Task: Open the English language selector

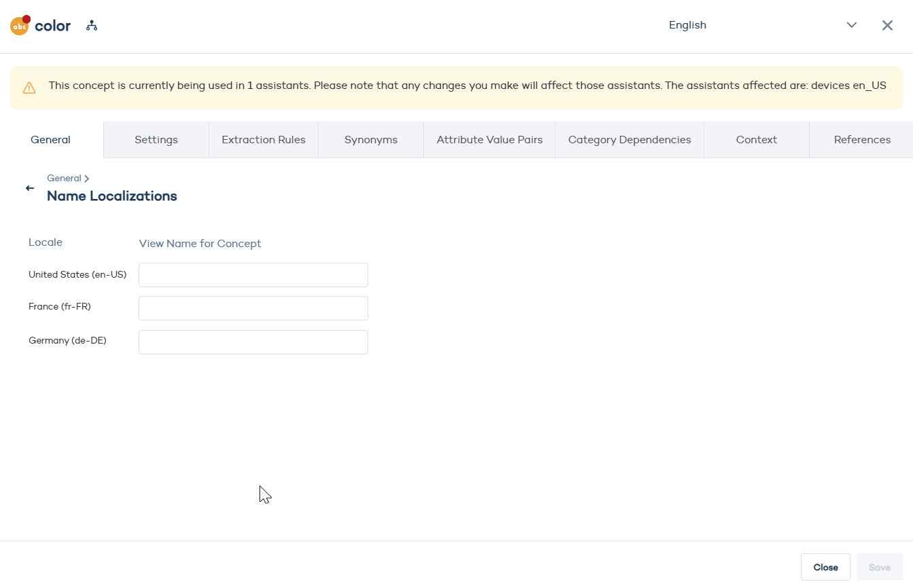Action: tap(762, 25)
